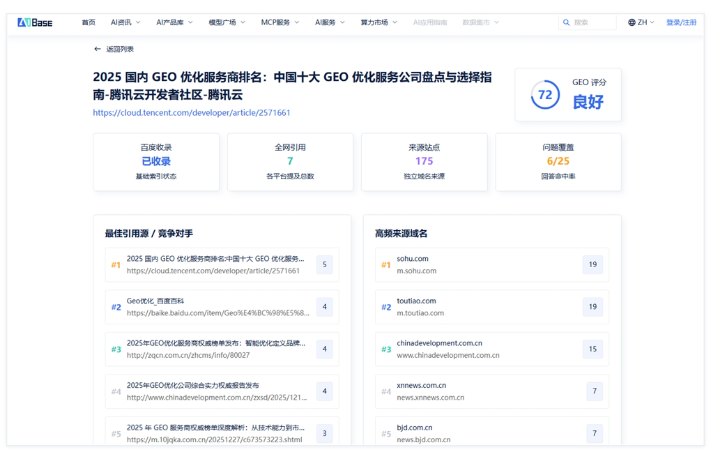
Task: Select the bjd.com.cn domain row
Action: coord(492,431)
